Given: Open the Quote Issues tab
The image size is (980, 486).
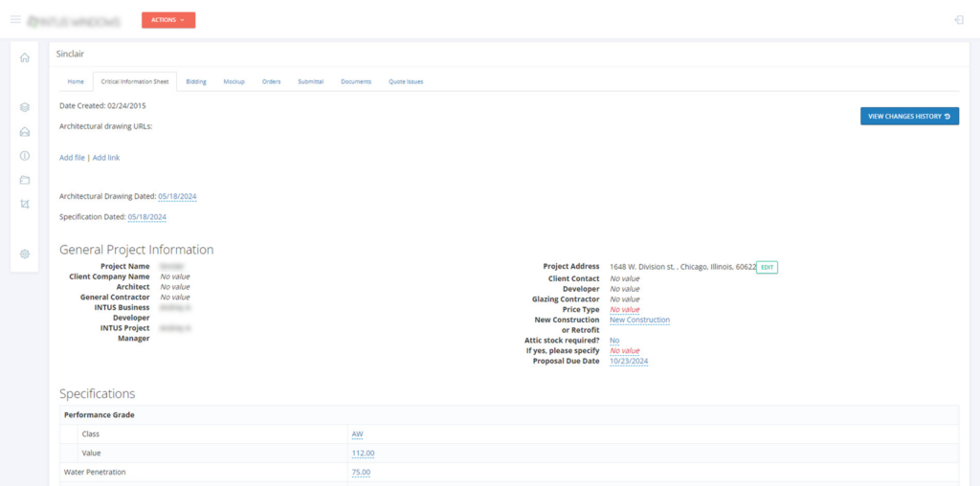Looking at the screenshot, I should click(406, 82).
